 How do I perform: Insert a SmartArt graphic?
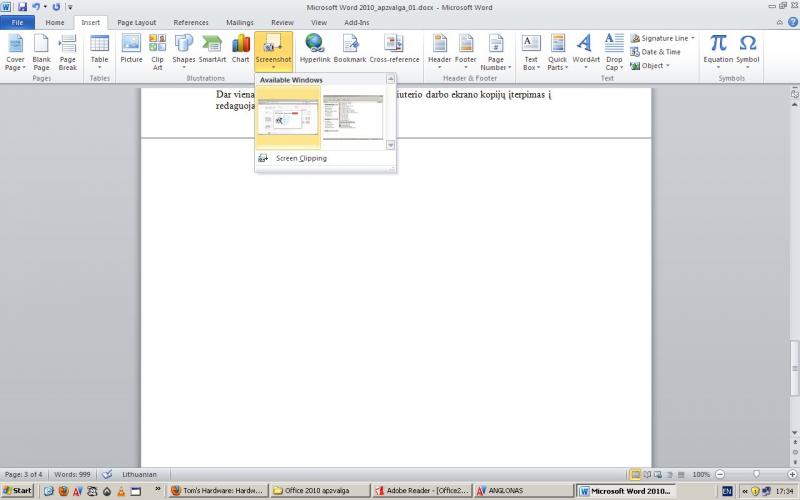pyautogui.click(x=212, y=49)
